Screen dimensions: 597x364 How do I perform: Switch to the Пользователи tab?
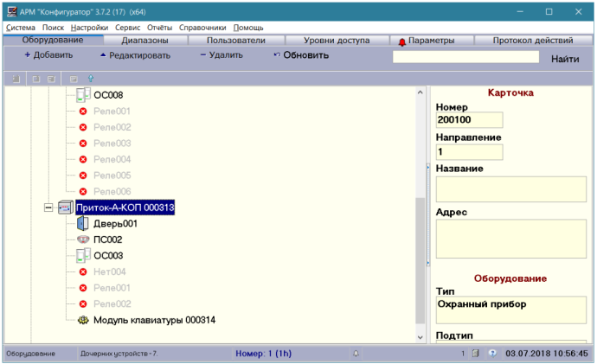tap(236, 41)
